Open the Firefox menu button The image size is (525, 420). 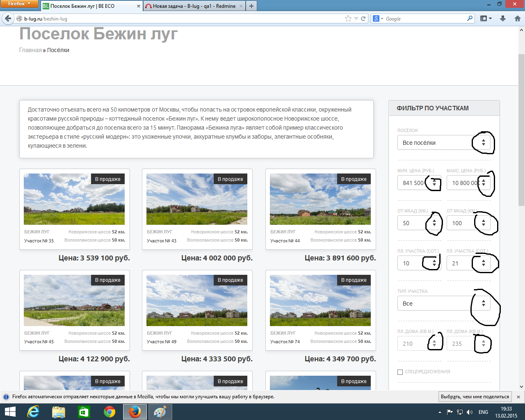(x=19, y=4)
